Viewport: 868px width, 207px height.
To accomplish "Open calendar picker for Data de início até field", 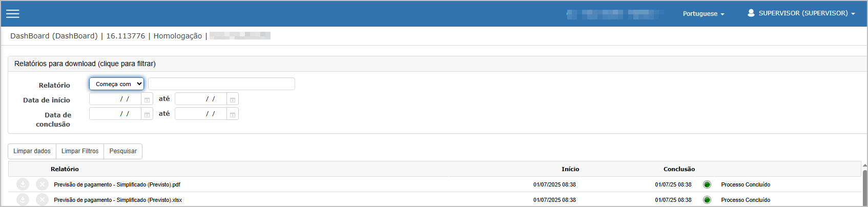I will [233, 99].
